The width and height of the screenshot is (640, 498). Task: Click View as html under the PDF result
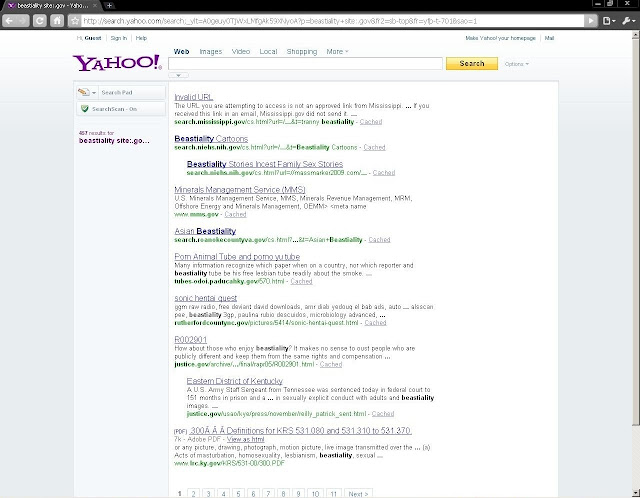(245, 439)
